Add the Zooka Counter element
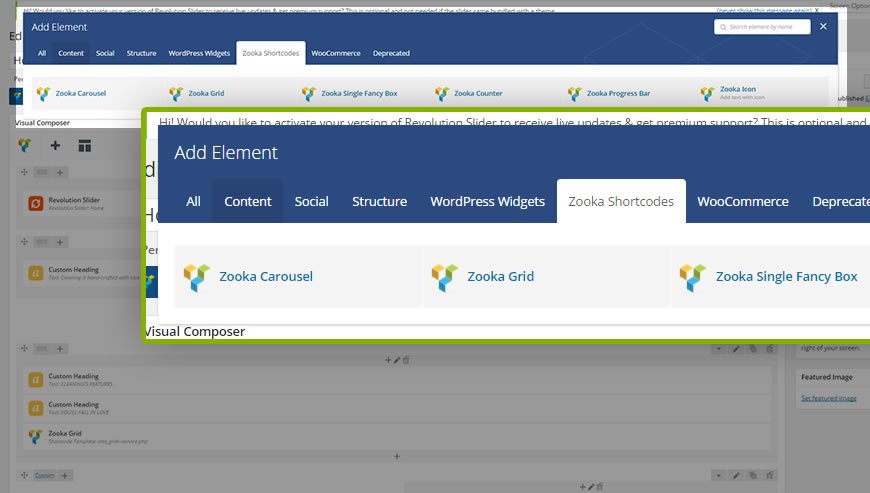 click(469, 93)
